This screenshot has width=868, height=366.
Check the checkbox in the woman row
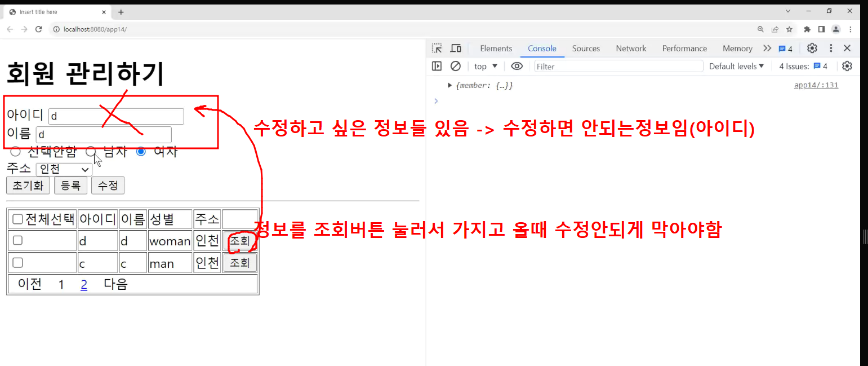coord(17,240)
